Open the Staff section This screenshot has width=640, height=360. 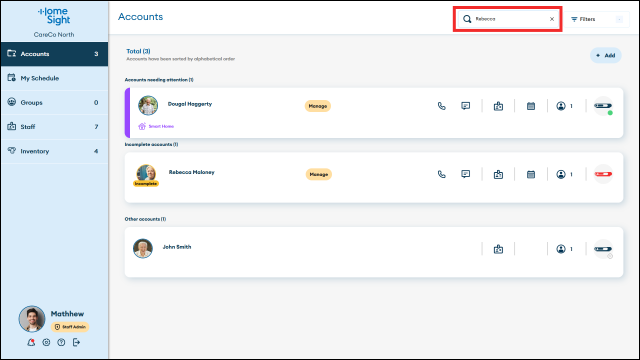click(54, 127)
